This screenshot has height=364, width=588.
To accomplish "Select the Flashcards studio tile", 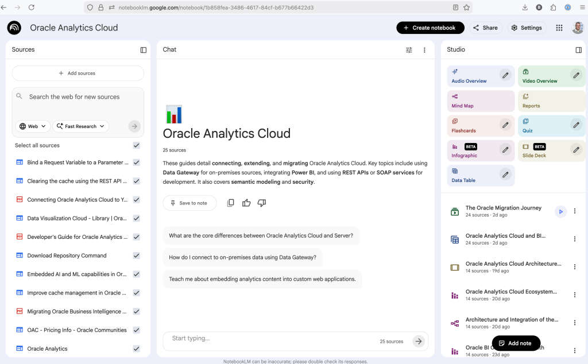I will click(x=471, y=126).
